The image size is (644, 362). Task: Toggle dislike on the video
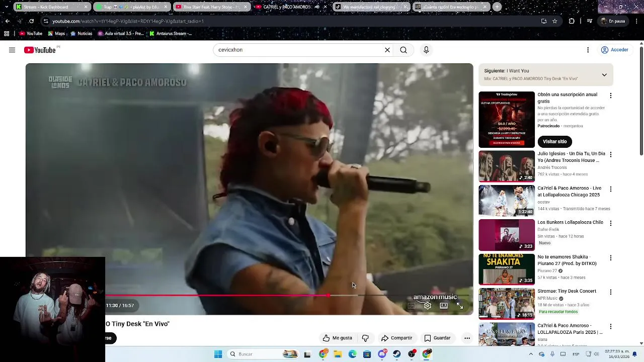pyautogui.click(x=366, y=338)
